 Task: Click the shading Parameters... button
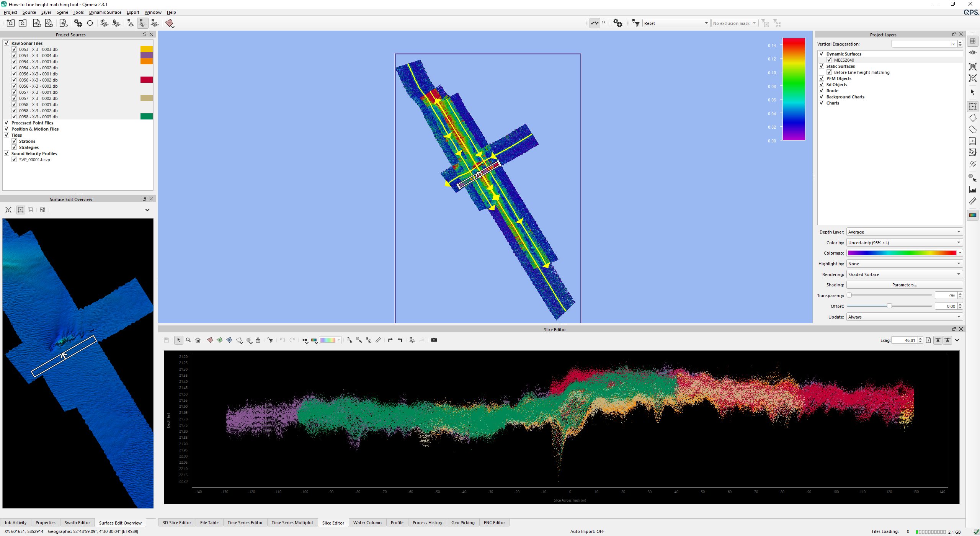904,285
